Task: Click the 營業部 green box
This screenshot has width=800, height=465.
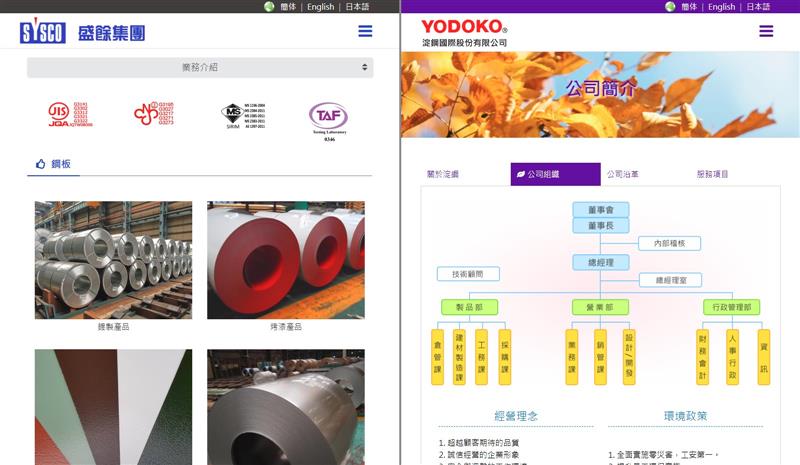Action: (600, 307)
